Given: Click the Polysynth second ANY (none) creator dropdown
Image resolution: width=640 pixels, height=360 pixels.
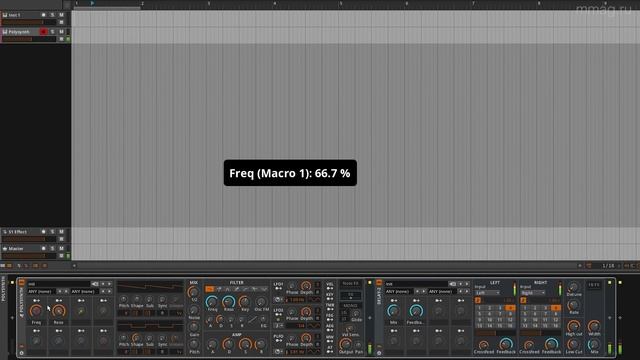Looking at the screenshot, I should click(x=85, y=291).
